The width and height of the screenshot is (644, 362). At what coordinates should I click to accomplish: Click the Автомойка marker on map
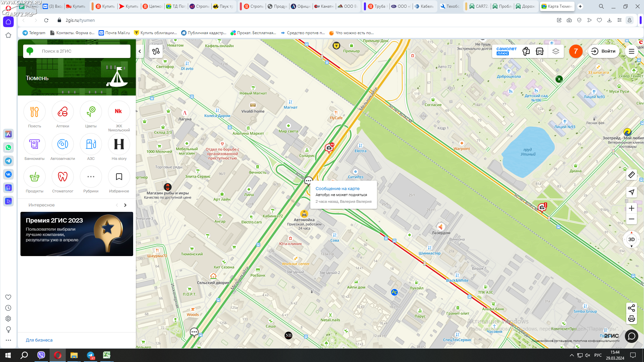[304, 214]
